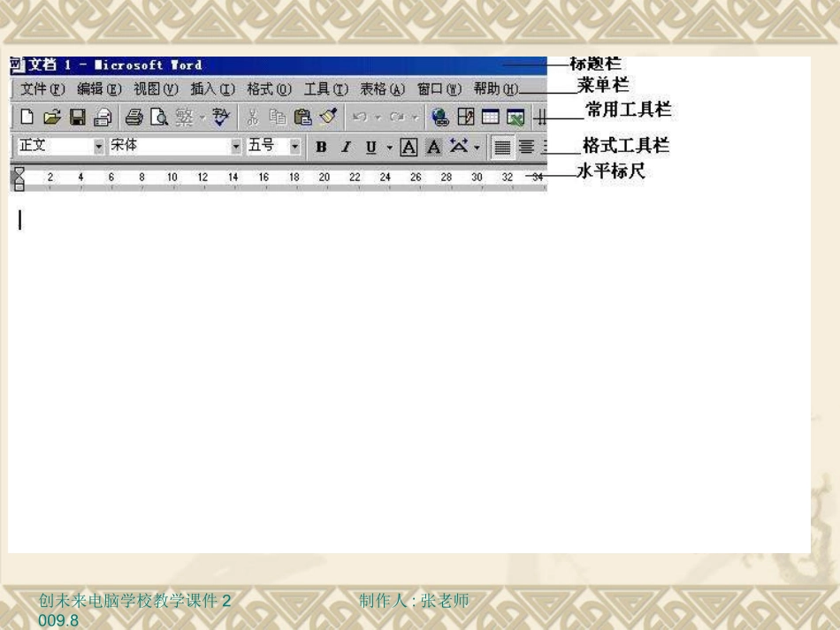840x630 pixels.
Task: Open the 文件(F) menu
Action: [x=42, y=89]
